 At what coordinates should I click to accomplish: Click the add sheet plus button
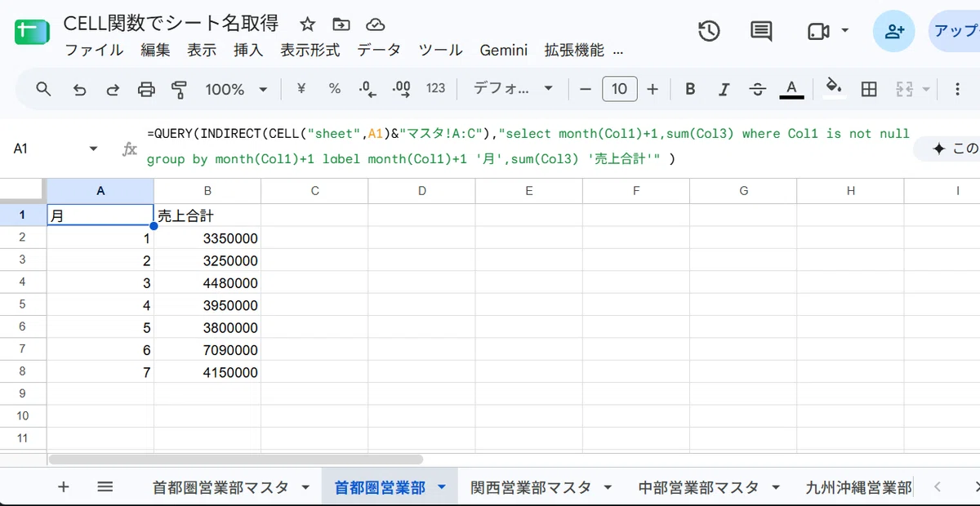click(x=64, y=487)
